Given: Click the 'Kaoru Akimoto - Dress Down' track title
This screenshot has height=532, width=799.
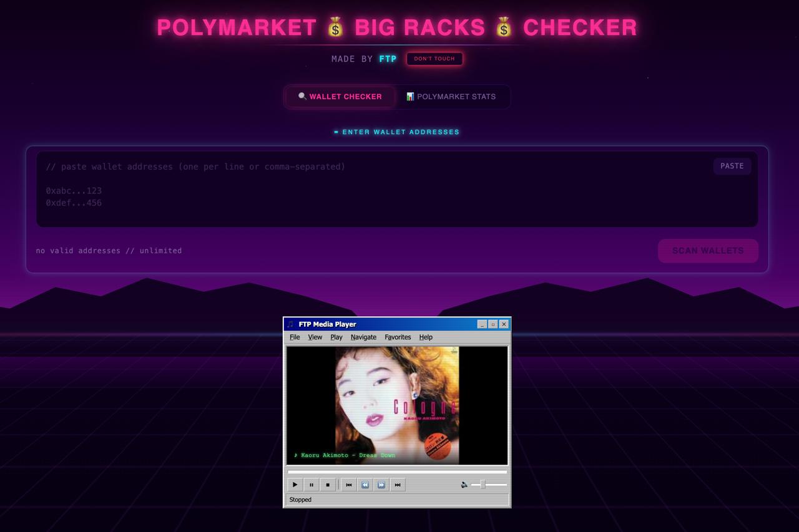Looking at the screenshot, I should [345, 455].
